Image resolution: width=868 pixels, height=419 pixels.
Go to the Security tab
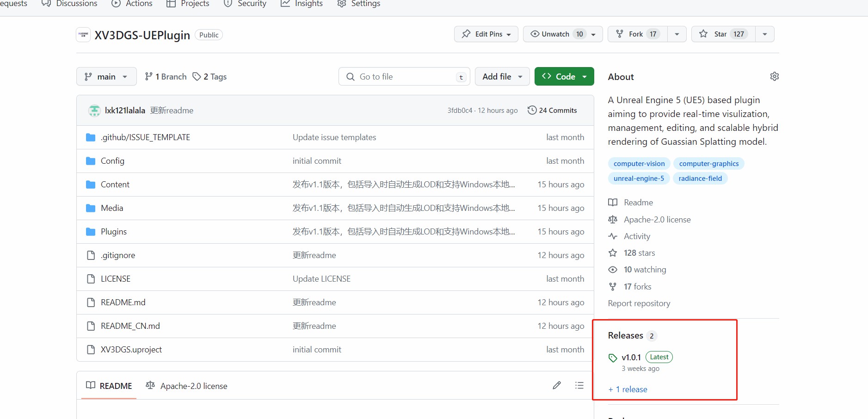(x=245, y=4)
